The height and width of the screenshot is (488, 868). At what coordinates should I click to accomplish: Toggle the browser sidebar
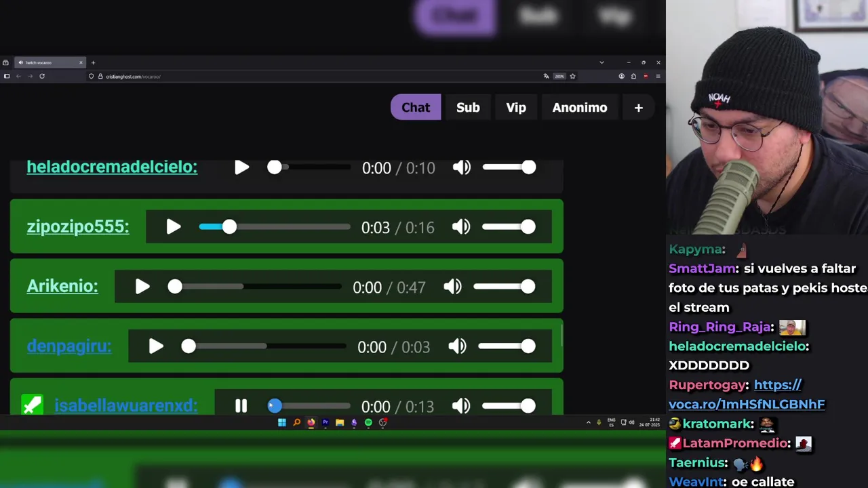(x=7, y=77)
